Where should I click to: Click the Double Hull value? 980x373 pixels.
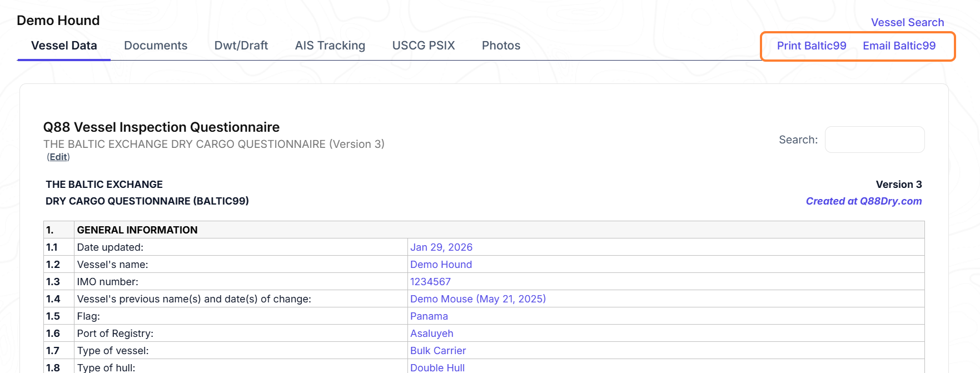click(x=437, y=367)
